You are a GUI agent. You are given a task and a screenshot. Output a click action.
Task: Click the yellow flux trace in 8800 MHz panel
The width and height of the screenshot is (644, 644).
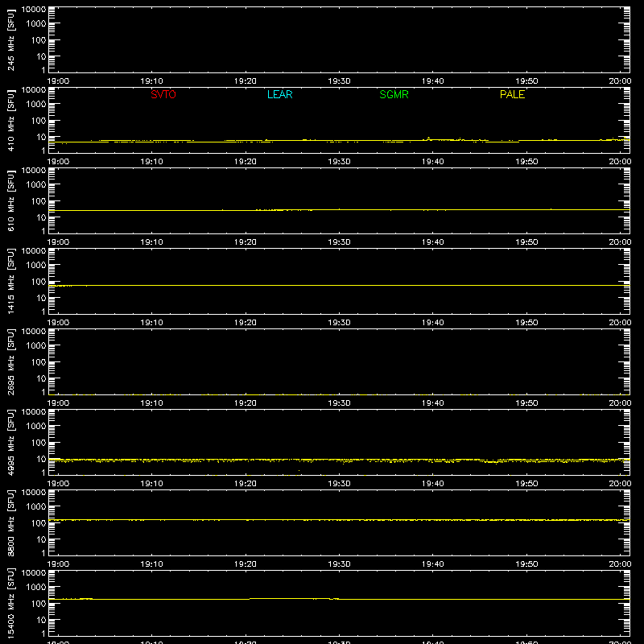[339, 520]
